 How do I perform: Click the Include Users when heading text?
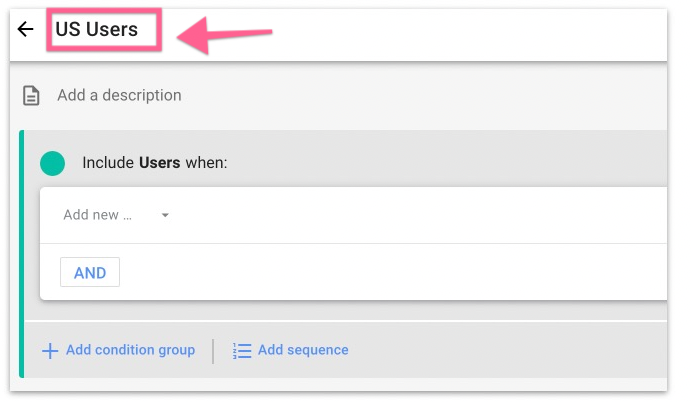pos(155,163)
